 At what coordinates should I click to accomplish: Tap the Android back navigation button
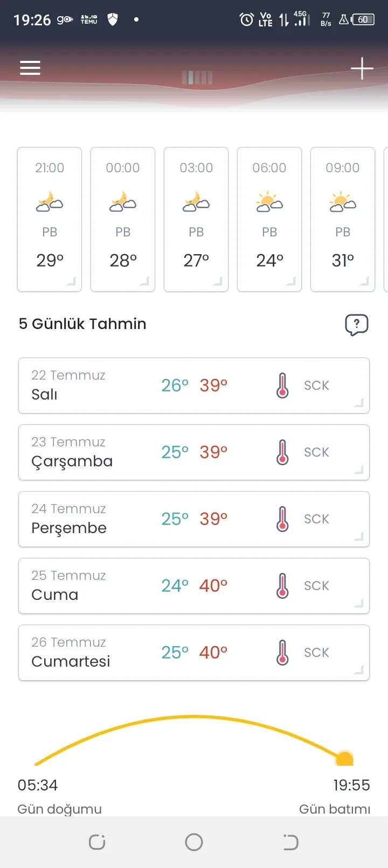(x=290, y=842)
